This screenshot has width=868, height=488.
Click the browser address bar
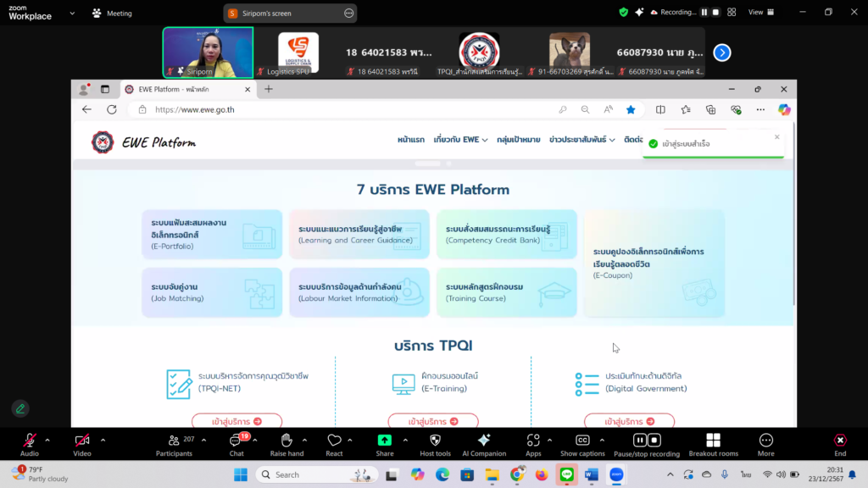(x=343, y=109)
